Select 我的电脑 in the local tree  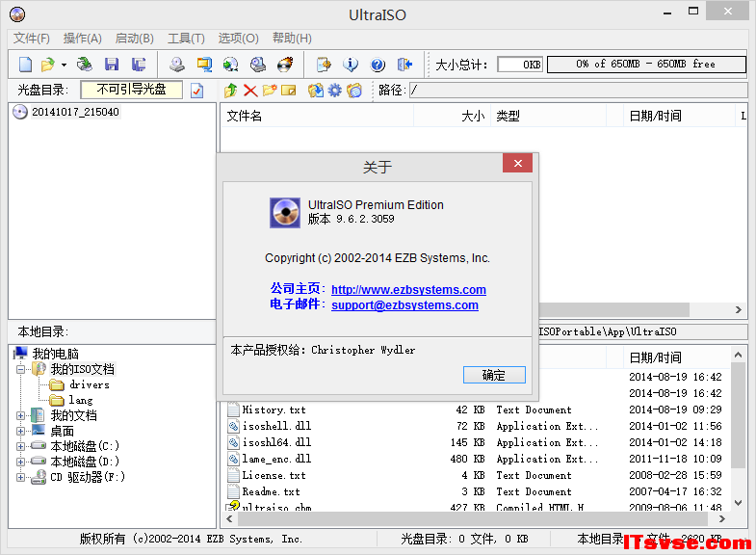(56, 354)
